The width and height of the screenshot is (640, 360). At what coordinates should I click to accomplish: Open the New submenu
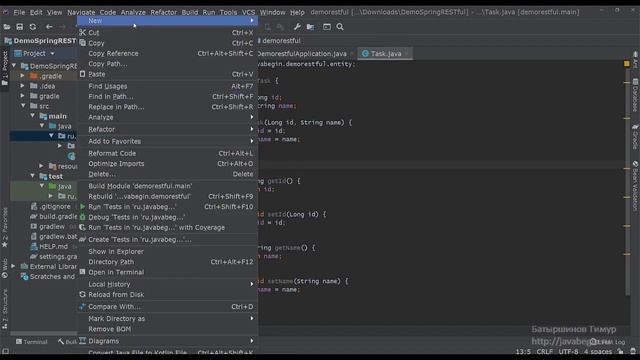coord(167,20)
